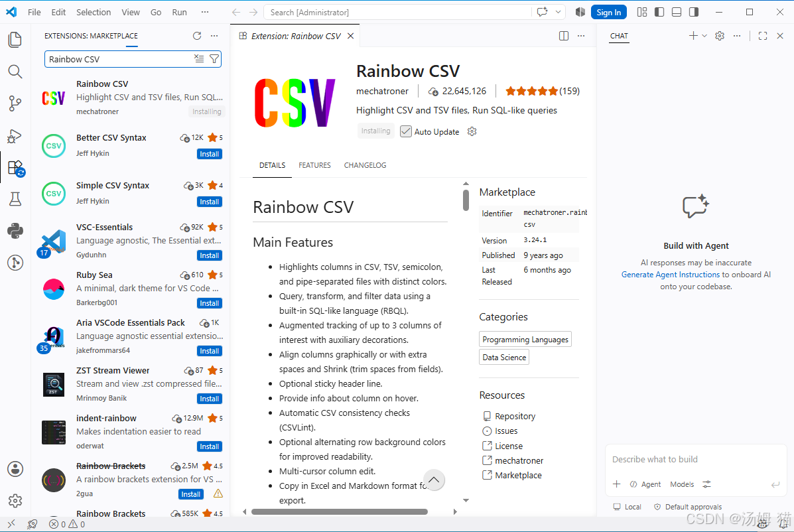Open the Search view in activity bar

[15, 72]
